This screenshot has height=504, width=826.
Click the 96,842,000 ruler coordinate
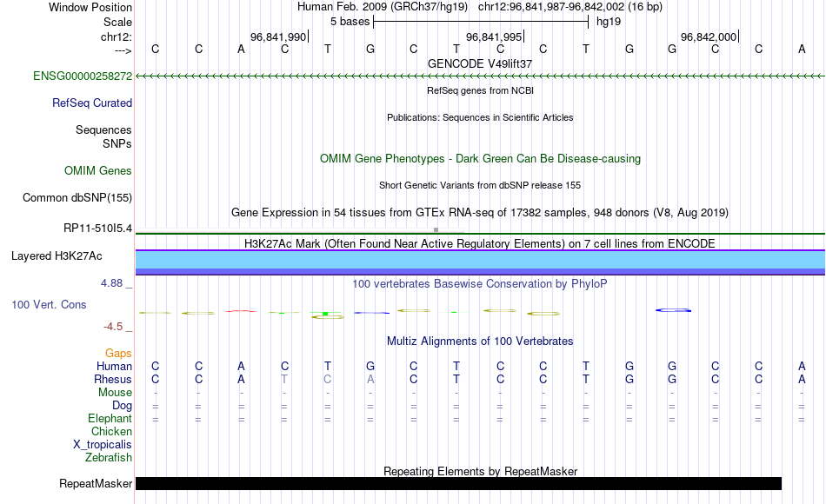click(x=709, y=36)
